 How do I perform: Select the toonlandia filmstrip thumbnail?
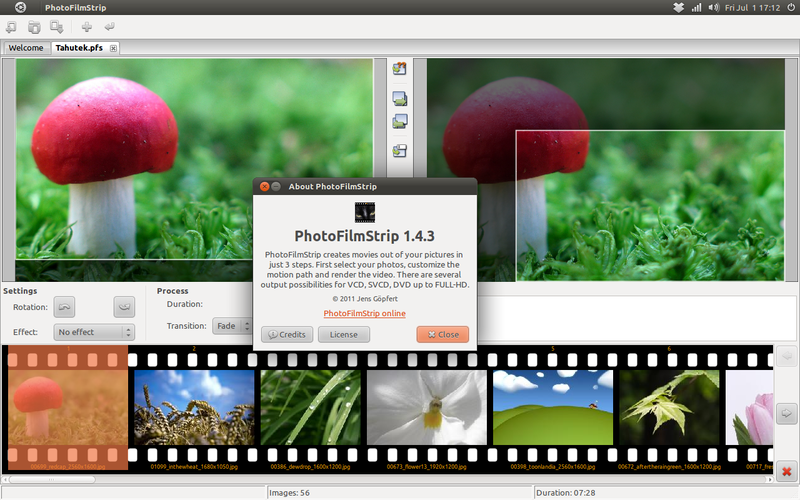pos(553,408)
